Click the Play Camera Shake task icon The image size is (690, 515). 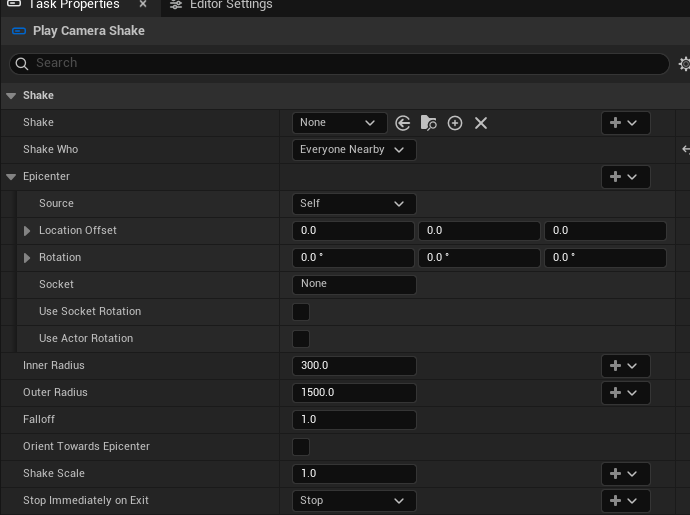[x=19, y=31]
